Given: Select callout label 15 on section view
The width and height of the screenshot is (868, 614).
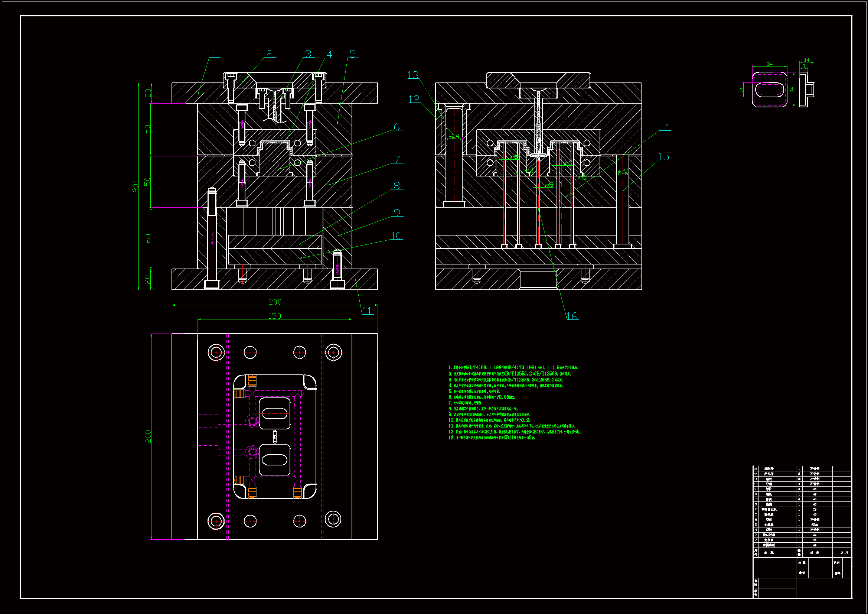Looking at the screenshot, I should (663, 156).
